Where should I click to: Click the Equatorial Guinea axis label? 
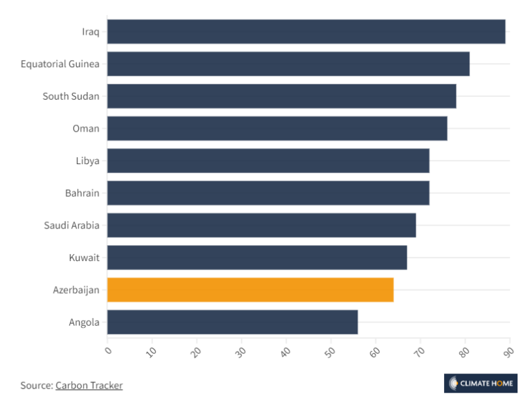point(60,64)
